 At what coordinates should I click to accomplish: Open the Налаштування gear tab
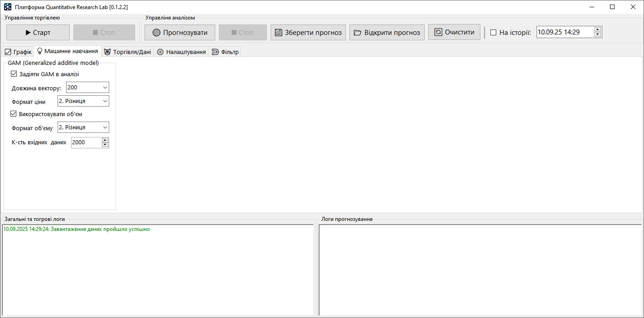coord(181,52)
